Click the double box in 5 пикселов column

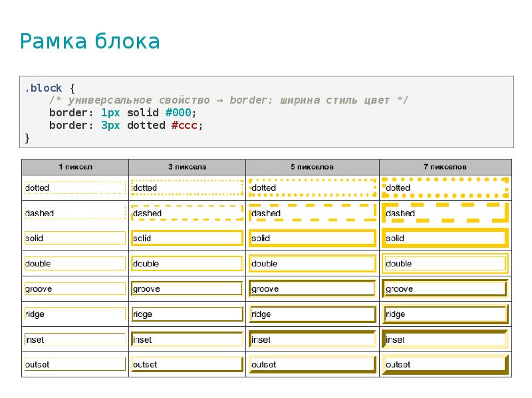[313, 263]
